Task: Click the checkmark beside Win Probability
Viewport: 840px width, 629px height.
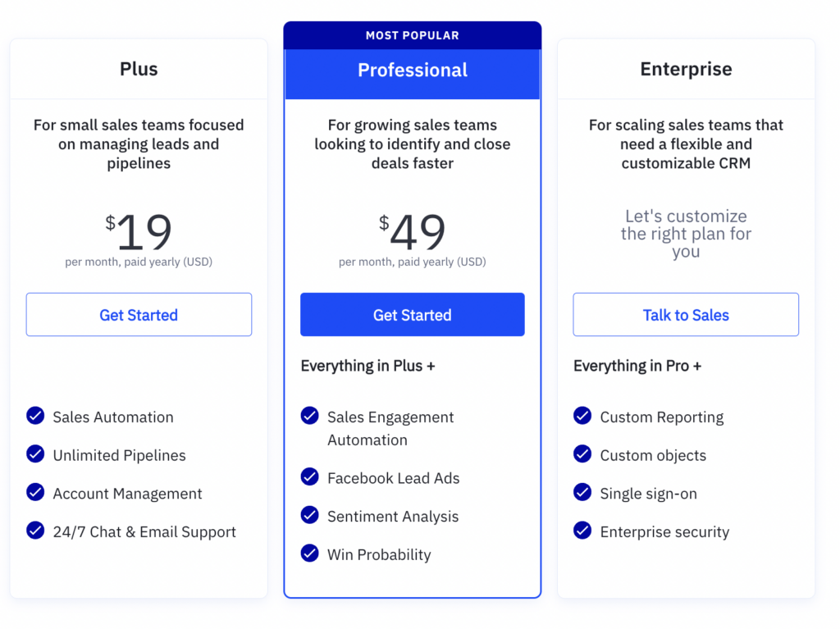Action: (x=309, y=553)
